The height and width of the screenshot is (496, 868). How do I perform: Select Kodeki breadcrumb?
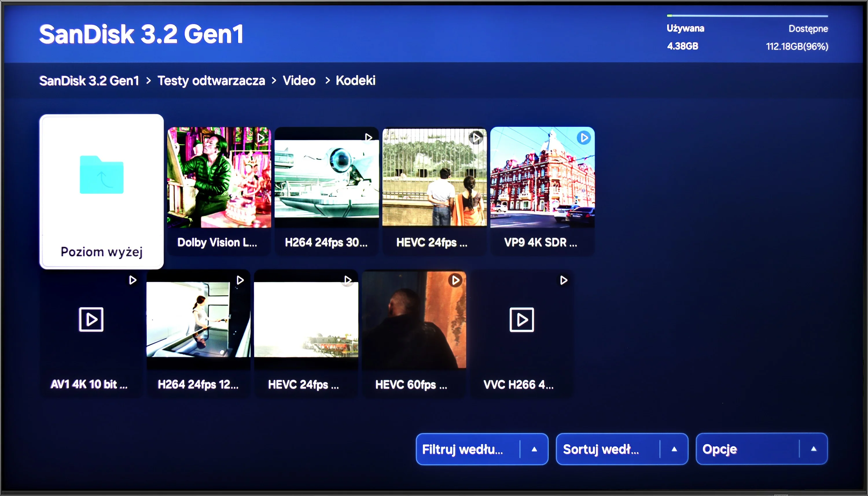(x=356, y=80)
